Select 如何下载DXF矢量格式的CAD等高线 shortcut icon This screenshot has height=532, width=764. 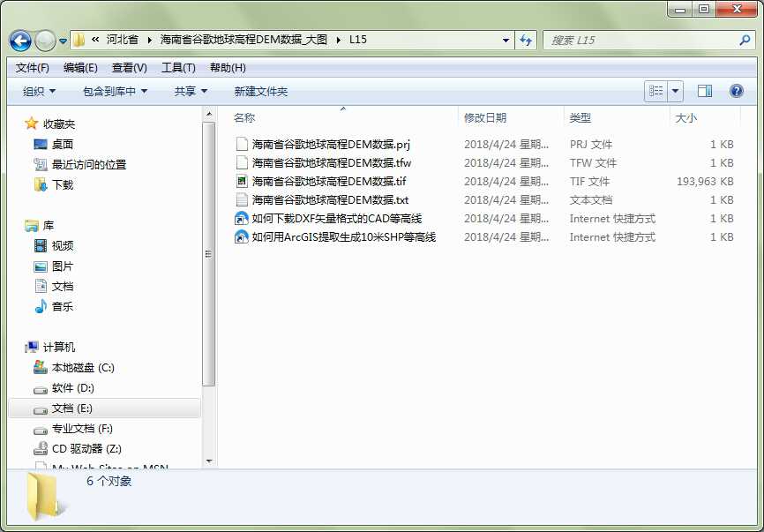click(242, 218)
